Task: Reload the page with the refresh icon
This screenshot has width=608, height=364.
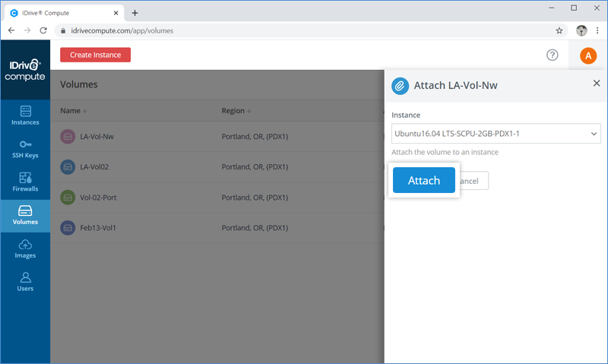Action: [43, 30]
